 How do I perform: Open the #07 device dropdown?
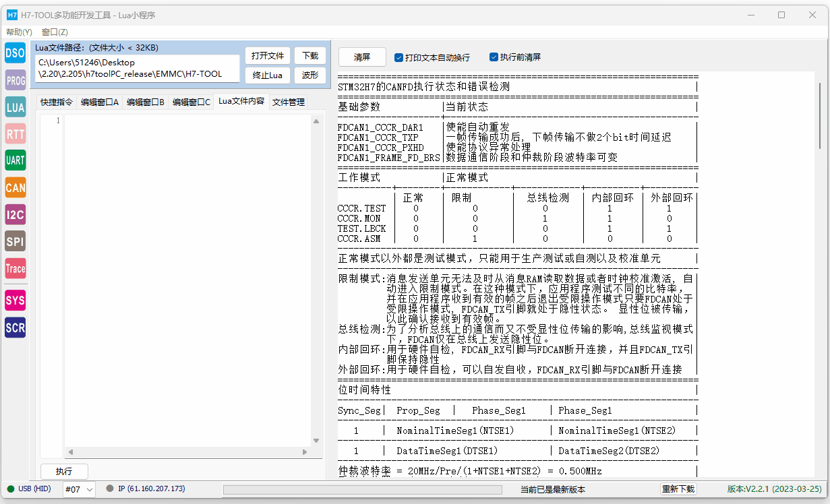(x=79, y=489)
